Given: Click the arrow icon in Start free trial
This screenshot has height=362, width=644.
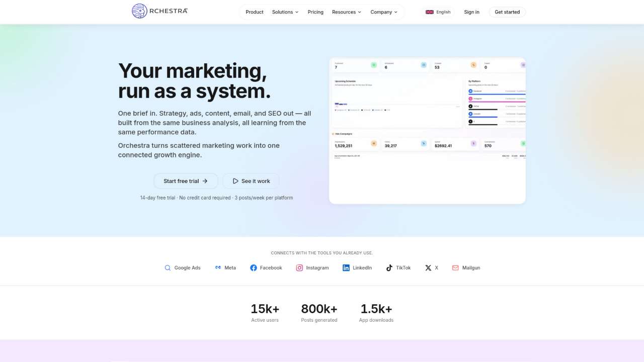Looking at the screenshot, I should [205, 181].
